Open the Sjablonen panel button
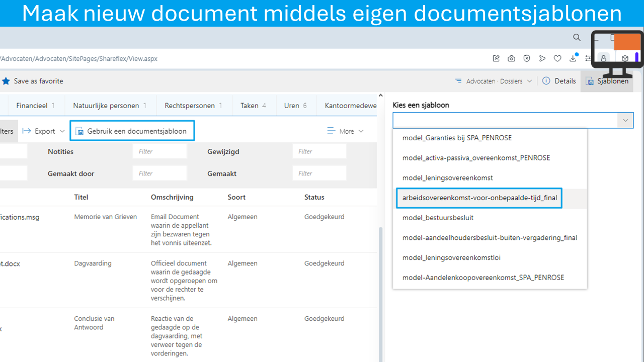 [x=607, y=81]
